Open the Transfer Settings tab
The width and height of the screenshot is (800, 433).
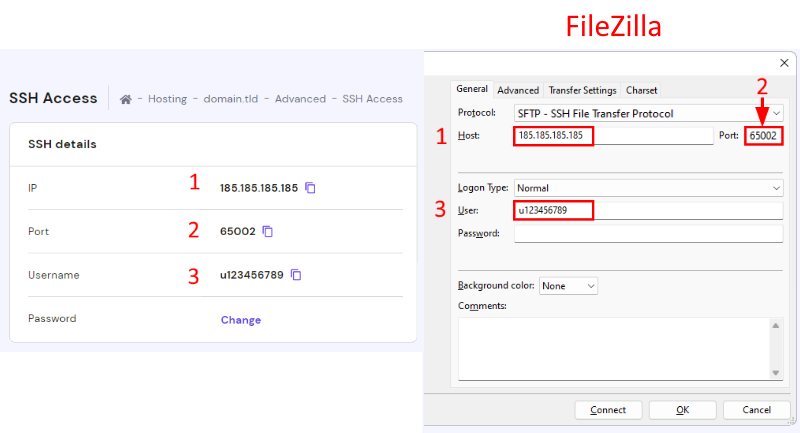pyautogui.click(x=582, y=90)
